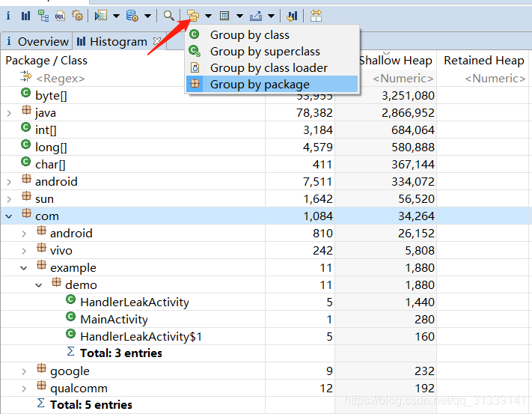Sort by the Package / Class column header
This screenshot has height=414, width=532.
(x=46, y=61)
